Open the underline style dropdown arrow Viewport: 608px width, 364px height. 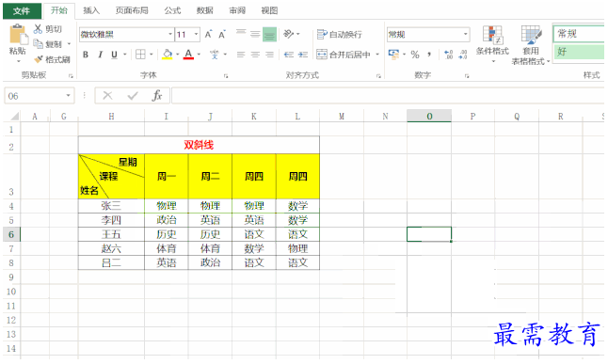tap(125, 55)
